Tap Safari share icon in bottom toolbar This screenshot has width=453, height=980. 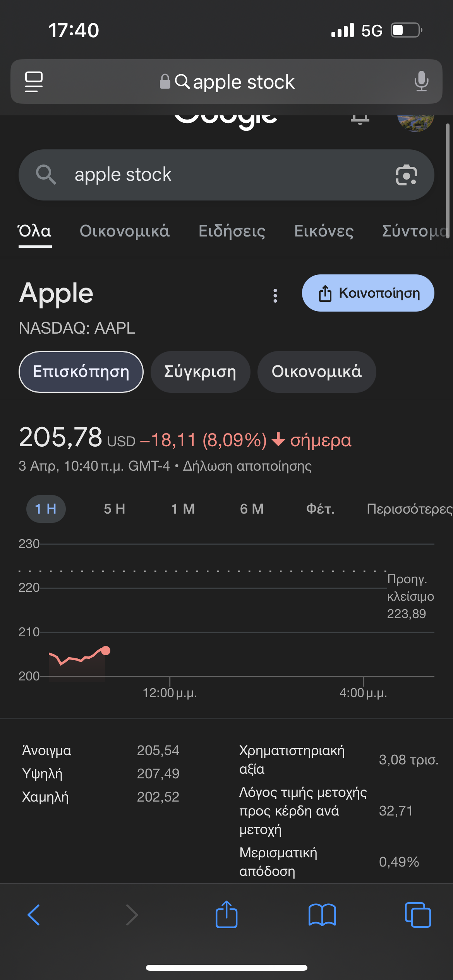coord(226,915)
